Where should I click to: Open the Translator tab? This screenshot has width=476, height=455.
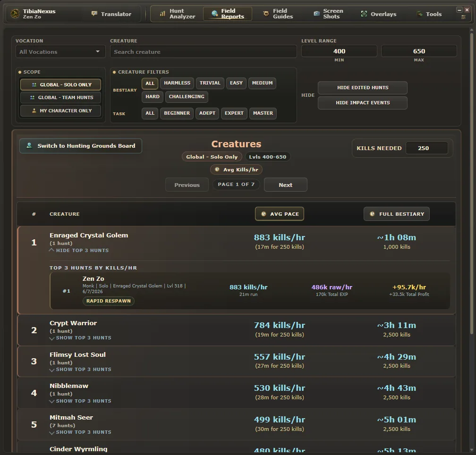click(x=112, y=14)
